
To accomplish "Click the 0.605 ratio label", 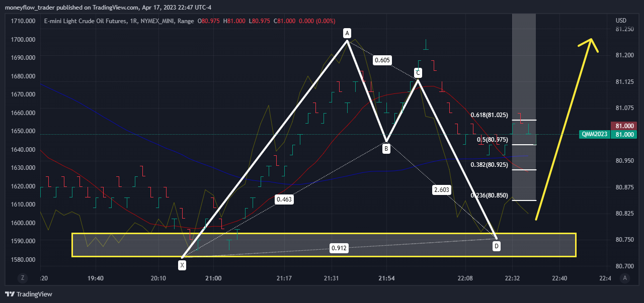I will click(382, 61).
